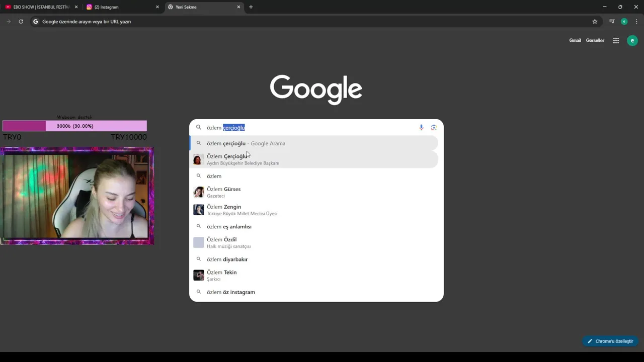Click magnifier beside 'özlem diyarbakır'
This screenshot has width=644, height=362.
pyautogui.click(x=199, y=259)
